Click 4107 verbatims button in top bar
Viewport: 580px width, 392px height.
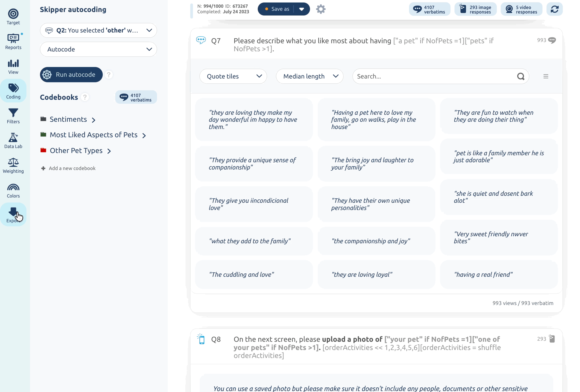pyautogui.click(x=429, y=9)
